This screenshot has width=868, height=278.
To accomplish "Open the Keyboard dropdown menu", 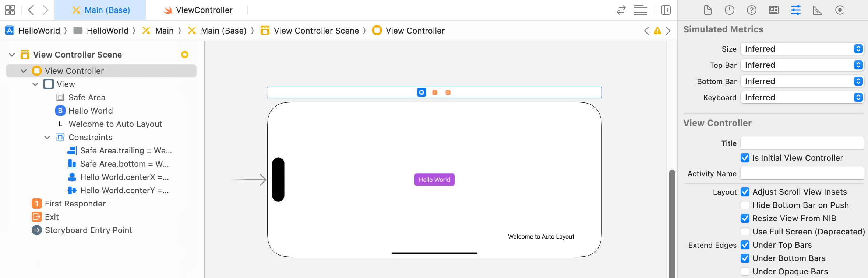I will click(802, 97).
